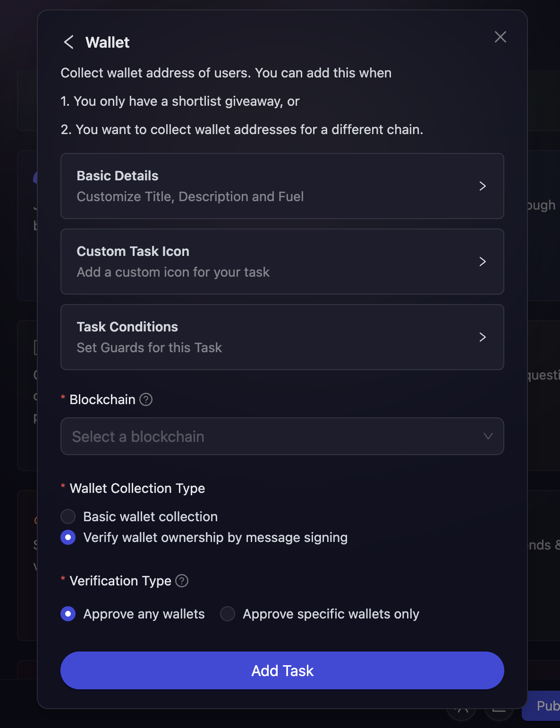
Task: Open the Blockchain help tooltip icon
Action: click(146, 399)
